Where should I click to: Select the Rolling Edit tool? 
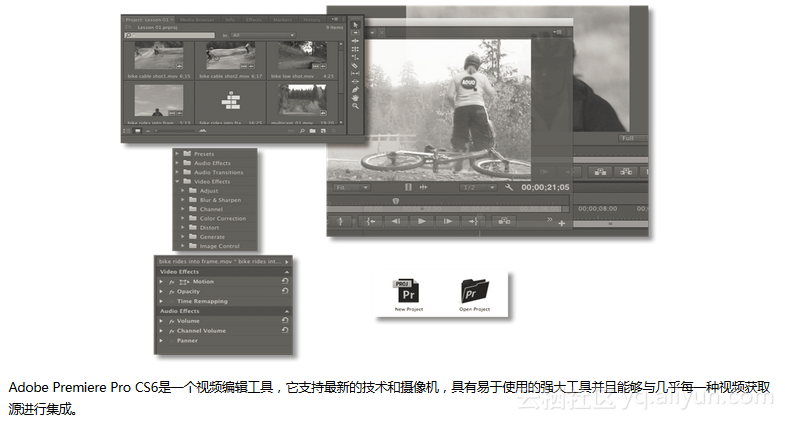355,49
